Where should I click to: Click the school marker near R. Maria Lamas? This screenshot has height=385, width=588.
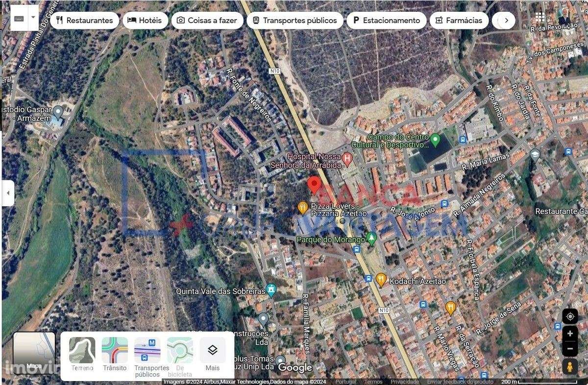pos(535,155)
